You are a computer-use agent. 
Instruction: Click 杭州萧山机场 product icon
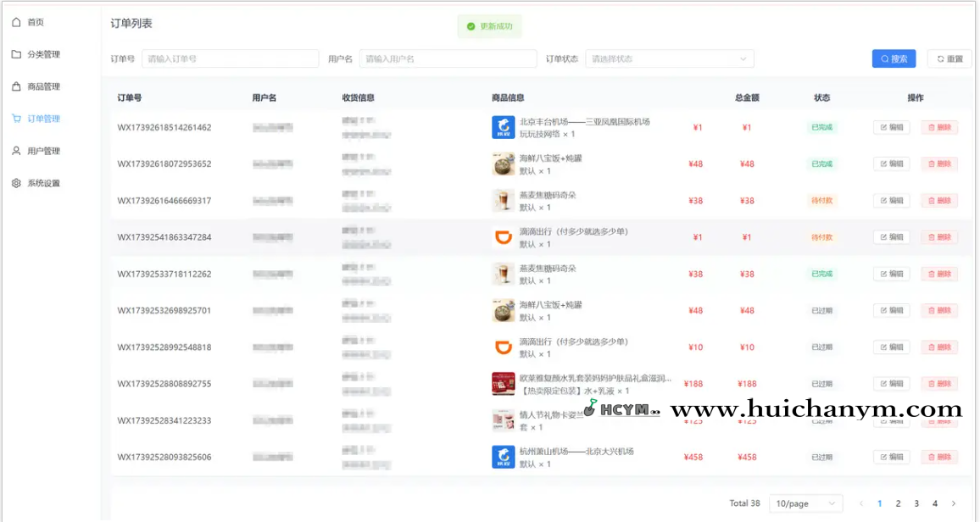503,457
